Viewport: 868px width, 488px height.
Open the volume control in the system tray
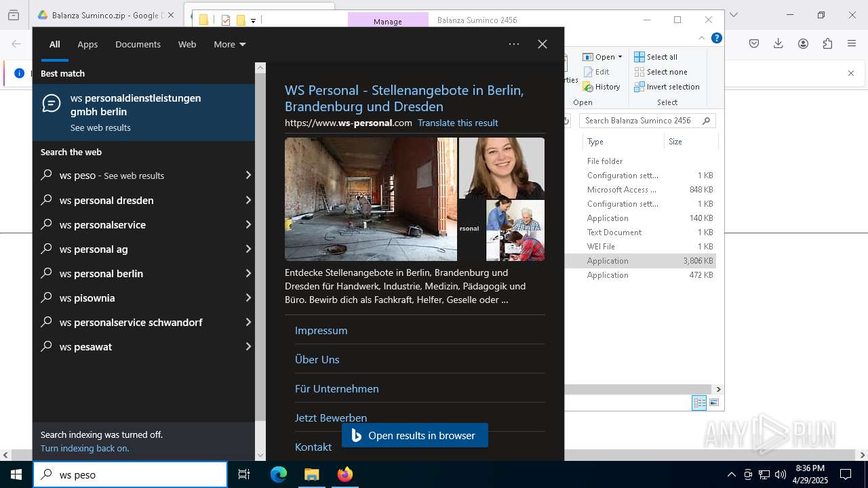tap(780, 474)
